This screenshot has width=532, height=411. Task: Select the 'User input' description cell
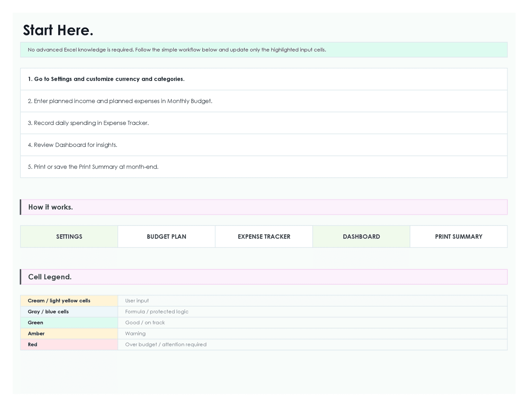(313, 301)
